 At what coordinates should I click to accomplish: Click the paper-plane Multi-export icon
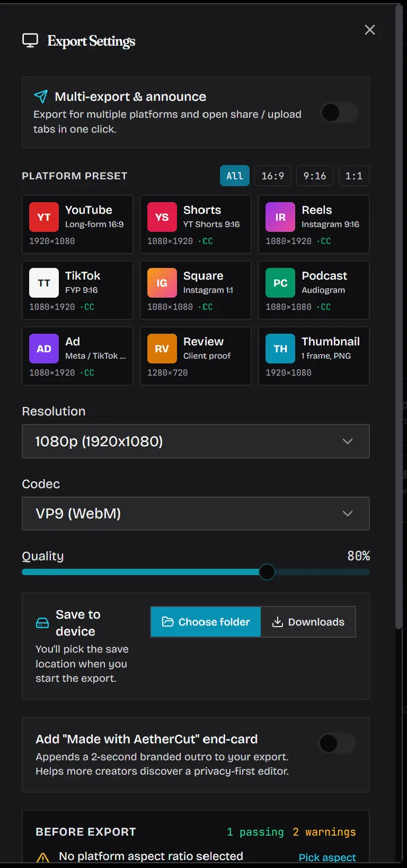coord(41,96)
